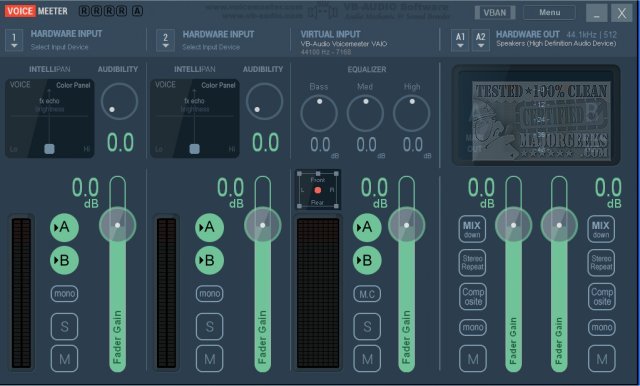Click left output bus Fader Gain knob
Viewport: 640px width, 386px height.
click(x=513, y=225)
